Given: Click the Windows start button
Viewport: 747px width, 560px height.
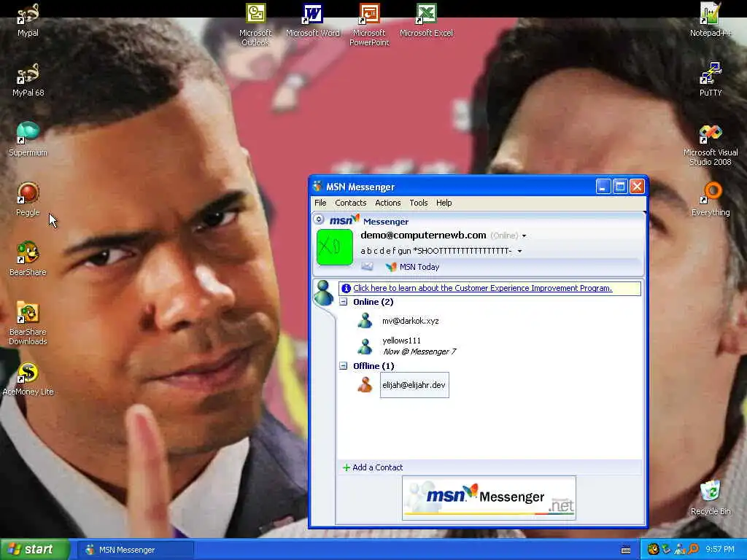Looking at the screenshot, I should (34, 550).
